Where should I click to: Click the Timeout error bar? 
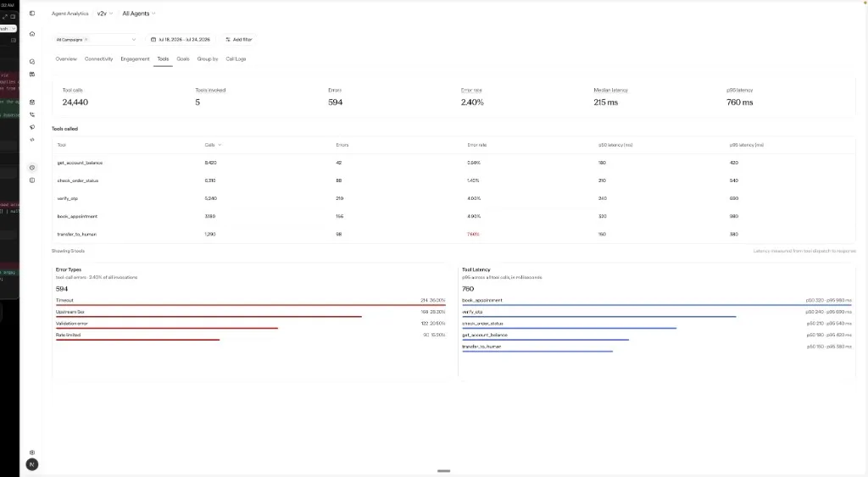point(250,305)
